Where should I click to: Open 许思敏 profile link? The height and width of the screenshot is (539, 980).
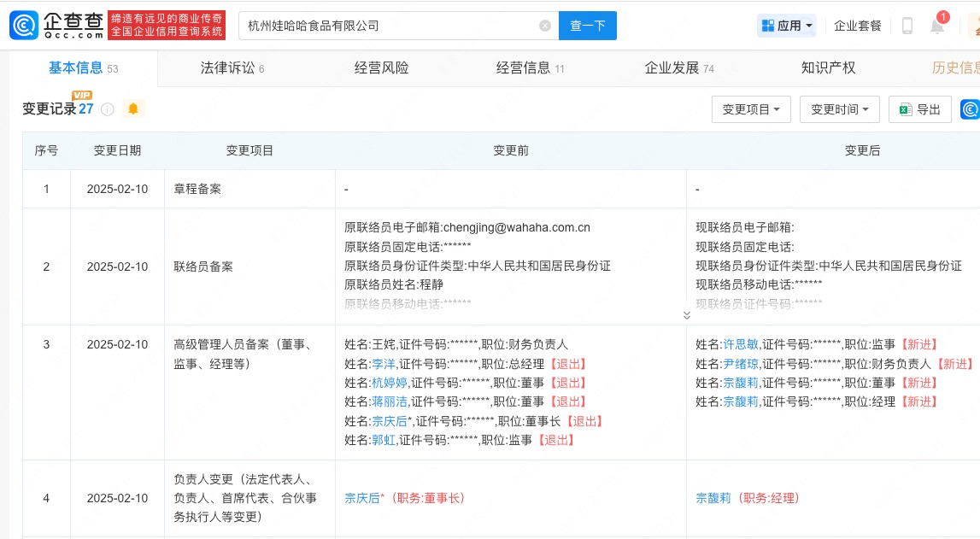pos(741,344)
